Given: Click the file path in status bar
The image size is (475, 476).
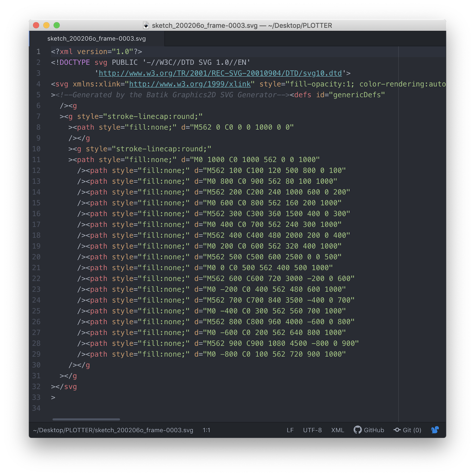Looking at the screenshot, I should tap(113, 430).
